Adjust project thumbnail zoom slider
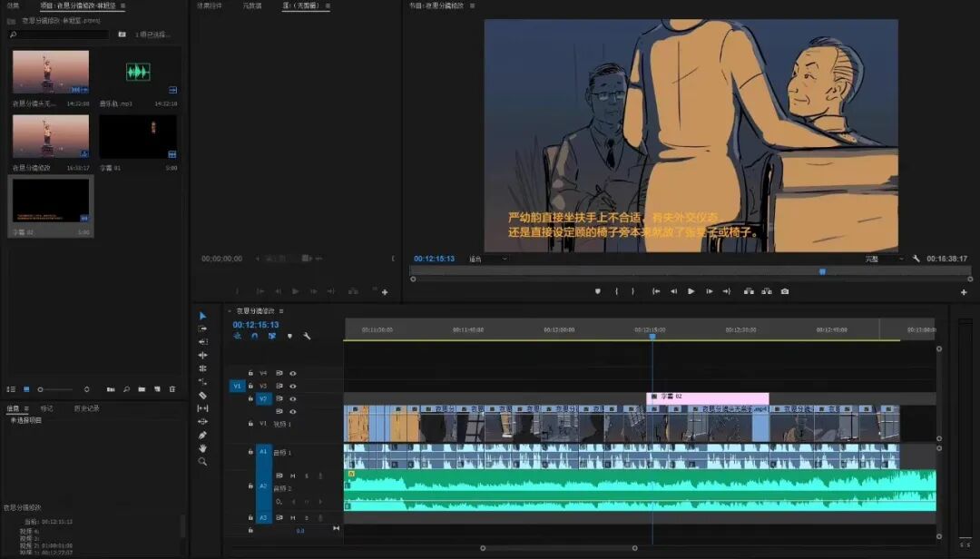The height and width of the screenshot is (559, 980). coord(41,389)
